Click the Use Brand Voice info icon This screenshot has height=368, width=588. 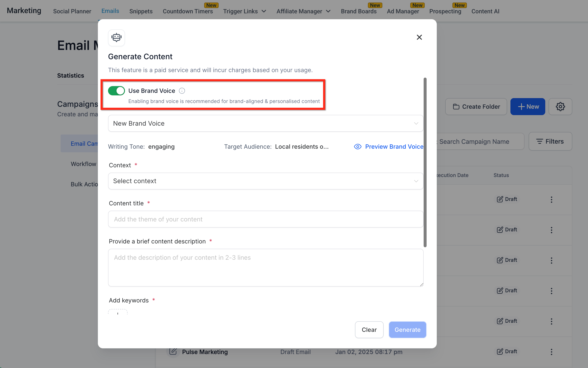point(182,91)
